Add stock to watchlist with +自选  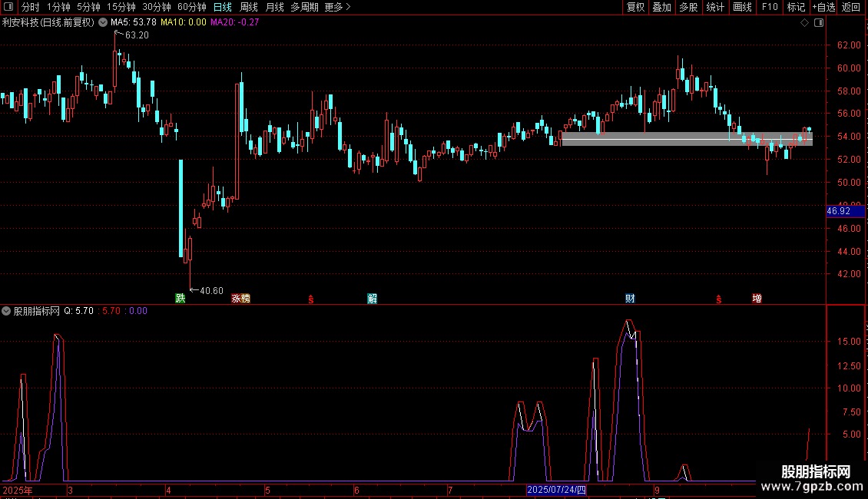point(823,7)
